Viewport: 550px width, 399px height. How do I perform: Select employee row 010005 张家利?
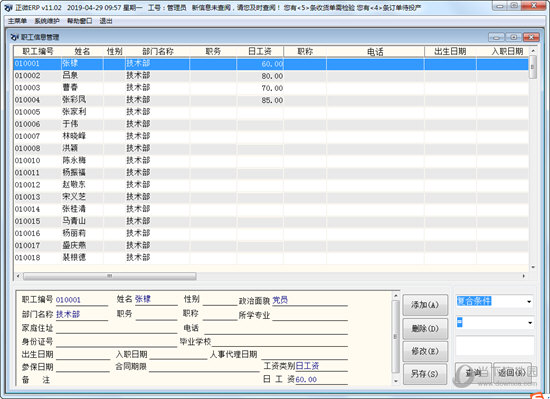click(x=271, y=112)
